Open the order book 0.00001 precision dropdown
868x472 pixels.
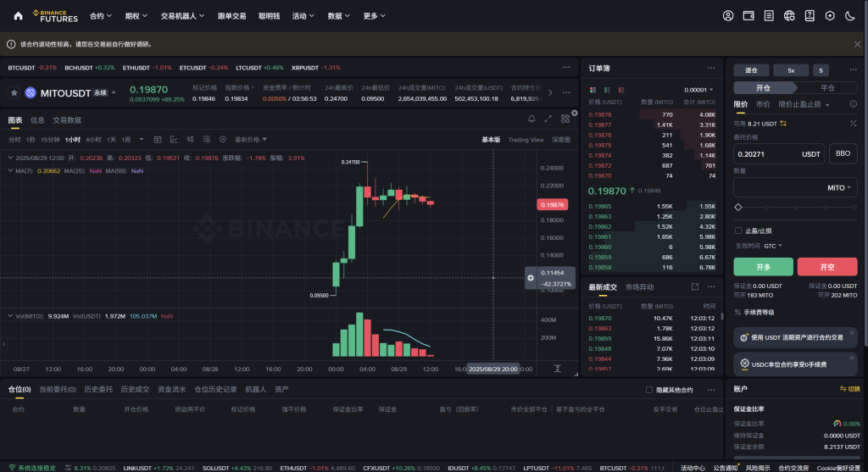(698, 90)
